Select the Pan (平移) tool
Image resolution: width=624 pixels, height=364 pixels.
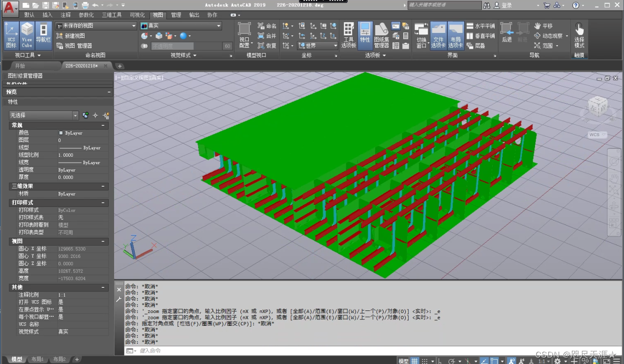click(543, 26)
